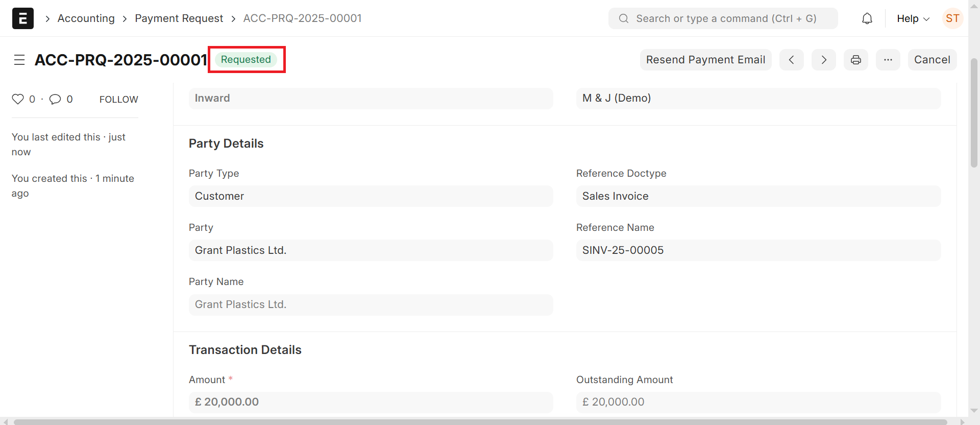Click the Amount field showing £ 20,000.00

371,402
